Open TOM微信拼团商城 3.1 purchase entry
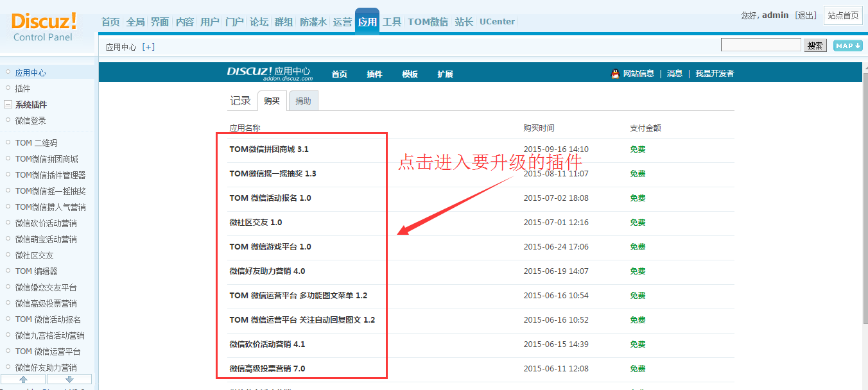The width and height of the screenshot is (868, 390). coord(269,149)
